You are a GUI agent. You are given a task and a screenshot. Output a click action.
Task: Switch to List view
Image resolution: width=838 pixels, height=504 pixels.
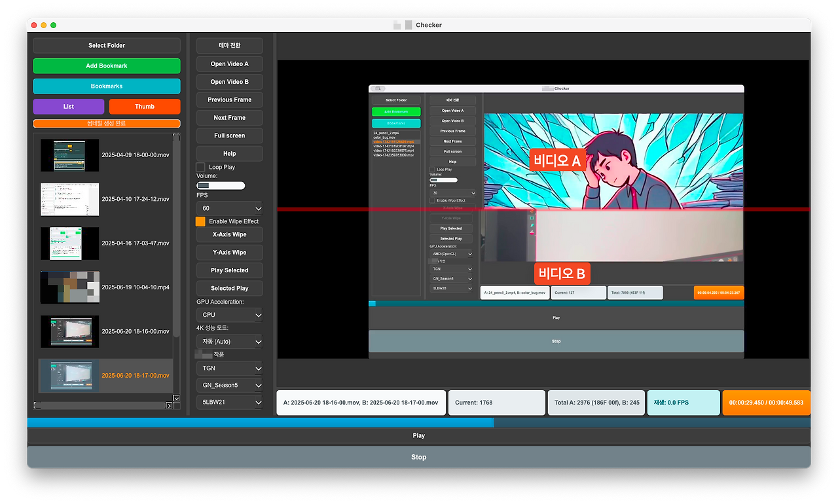click(69, 107)
